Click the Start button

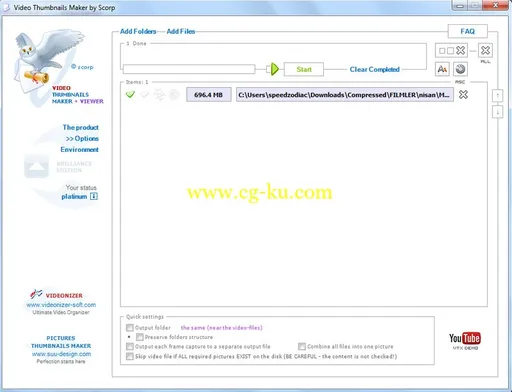tap(304, 69)
